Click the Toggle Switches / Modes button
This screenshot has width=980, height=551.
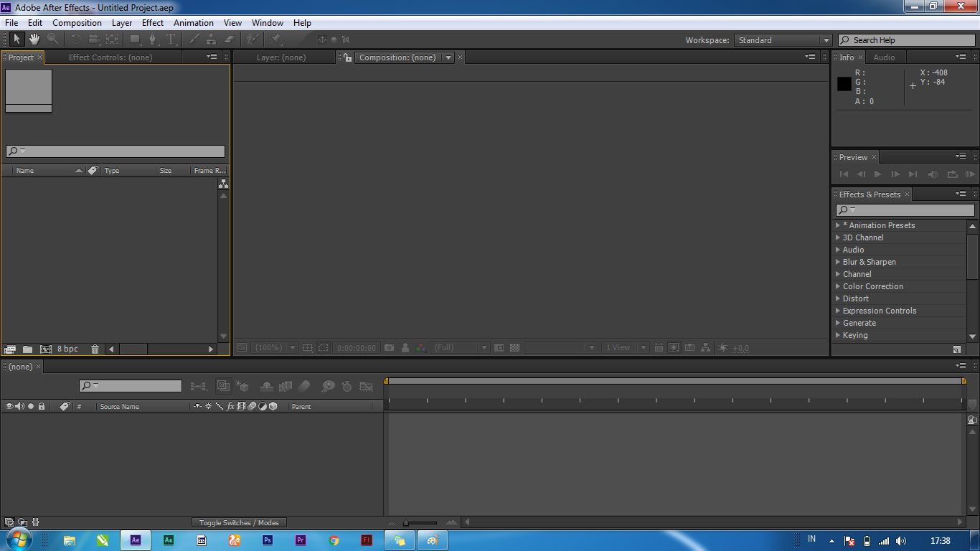(x=239, y=522)
